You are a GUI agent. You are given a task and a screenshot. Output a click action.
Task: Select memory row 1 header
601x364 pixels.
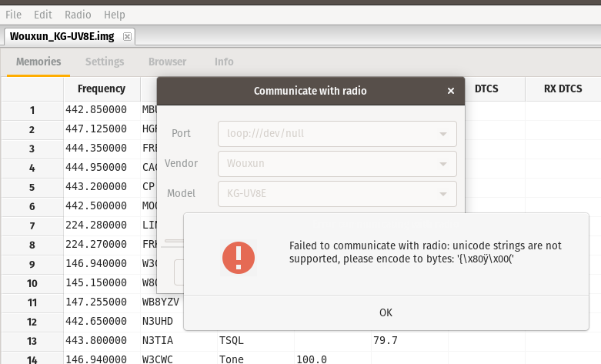[x=32, y=110]
